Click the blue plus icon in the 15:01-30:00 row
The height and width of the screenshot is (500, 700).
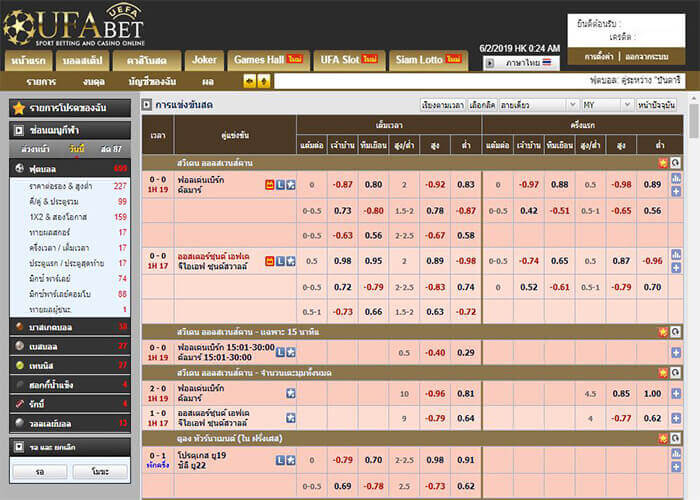[x=676, y=353]
